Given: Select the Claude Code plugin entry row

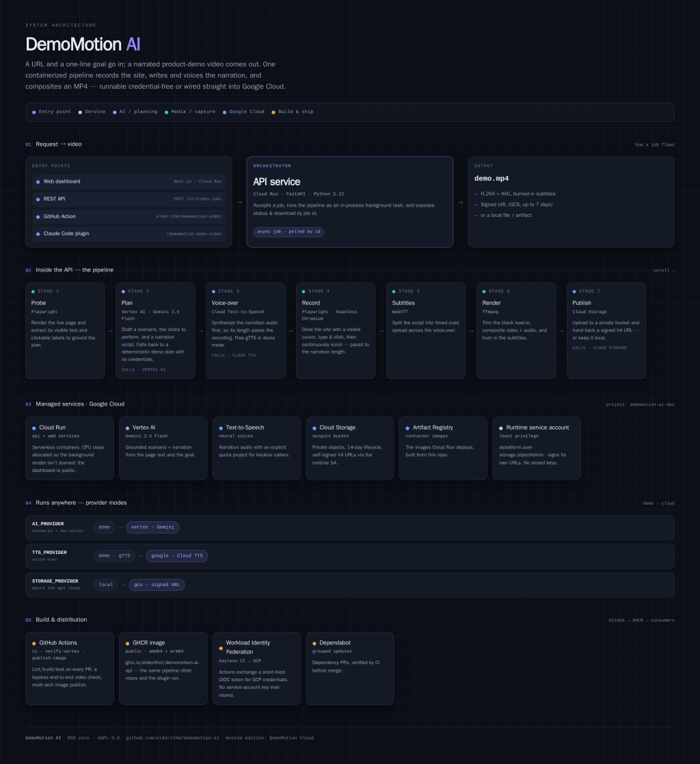Looking at the screenshot, I should [129, 234].
